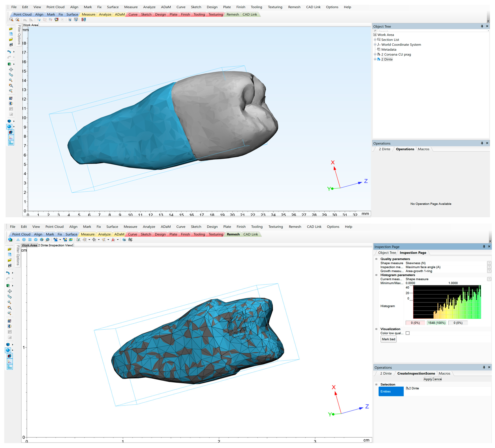The height and width of the screenshot is (448, 495).
Task: Toggle axes display button in upper sidebar
Action: [x=11, y=138]
